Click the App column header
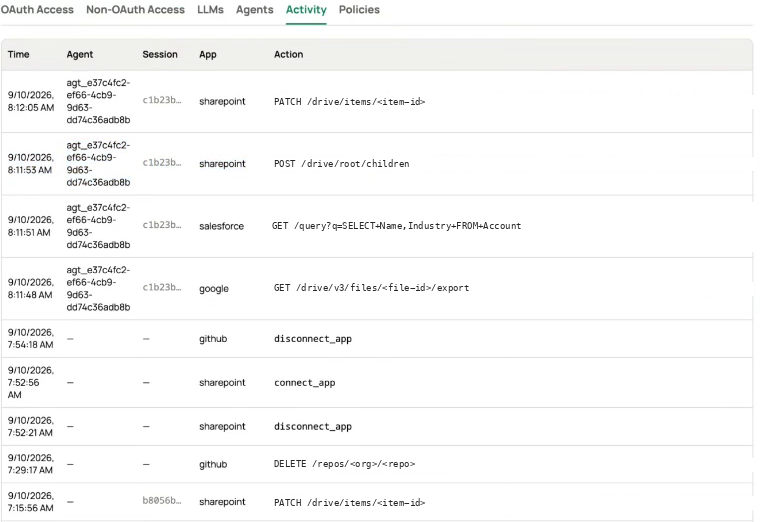Viewport: 763px width, 522px height. click(x=208, y=54)
